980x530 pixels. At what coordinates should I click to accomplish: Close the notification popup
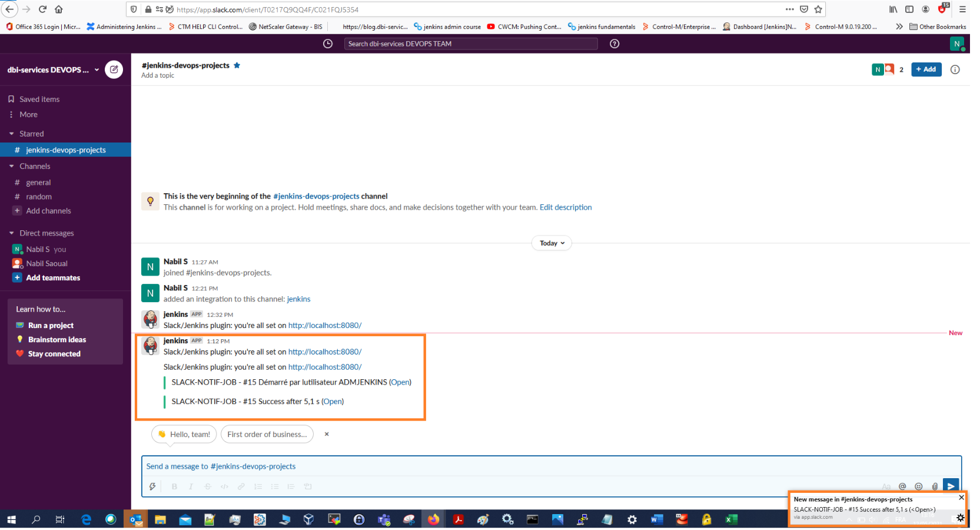coord(961,498)
